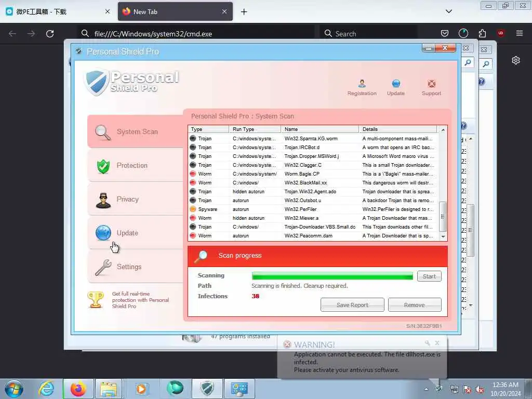Switch to the 微PE工具箱 tab
The width and height of the screenshot is (532, 399).
(x=58, y=11)
